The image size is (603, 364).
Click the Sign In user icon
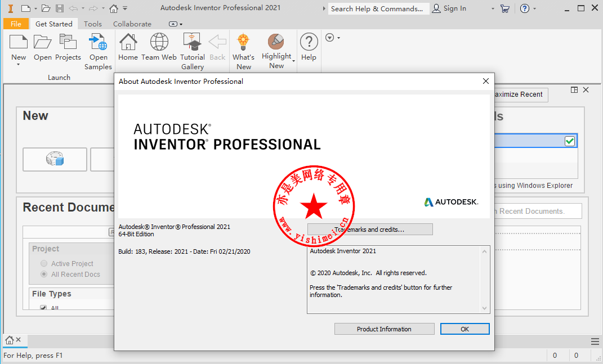point(436,8)
